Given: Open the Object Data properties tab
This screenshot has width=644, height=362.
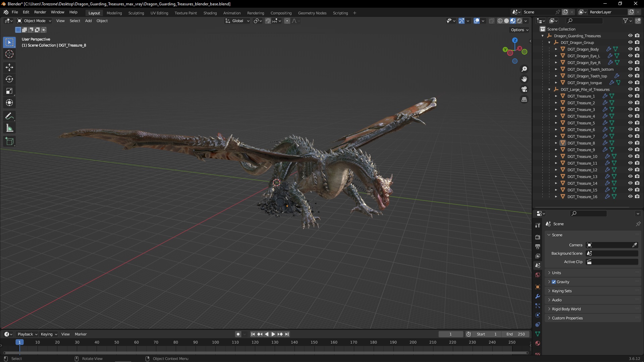Looking at the screenshot, I should 538,334.
